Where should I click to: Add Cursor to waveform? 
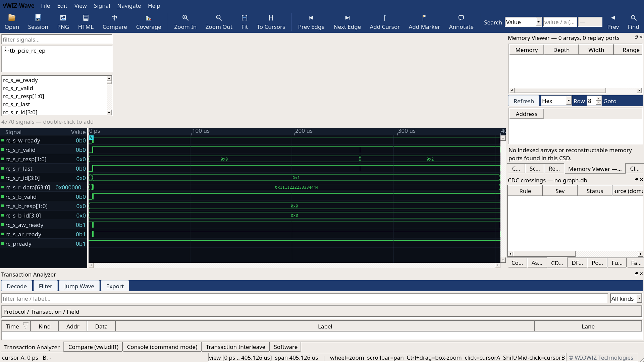(385, 22)
